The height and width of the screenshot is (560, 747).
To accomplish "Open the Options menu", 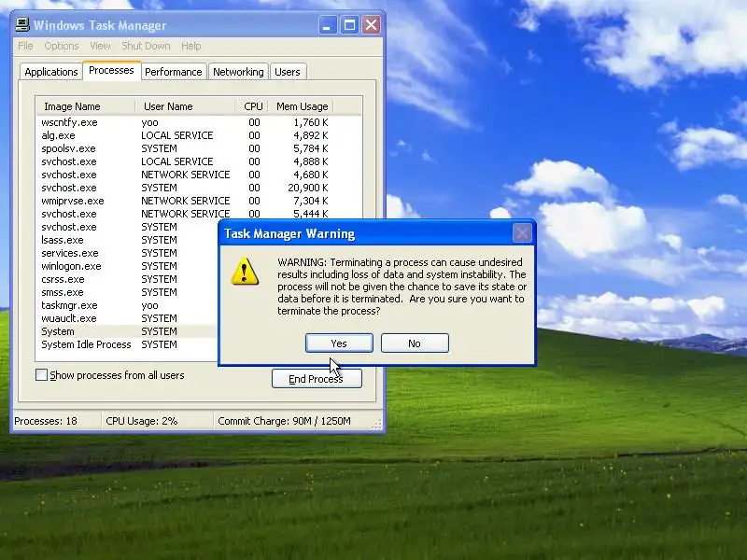I will [62, 46].
